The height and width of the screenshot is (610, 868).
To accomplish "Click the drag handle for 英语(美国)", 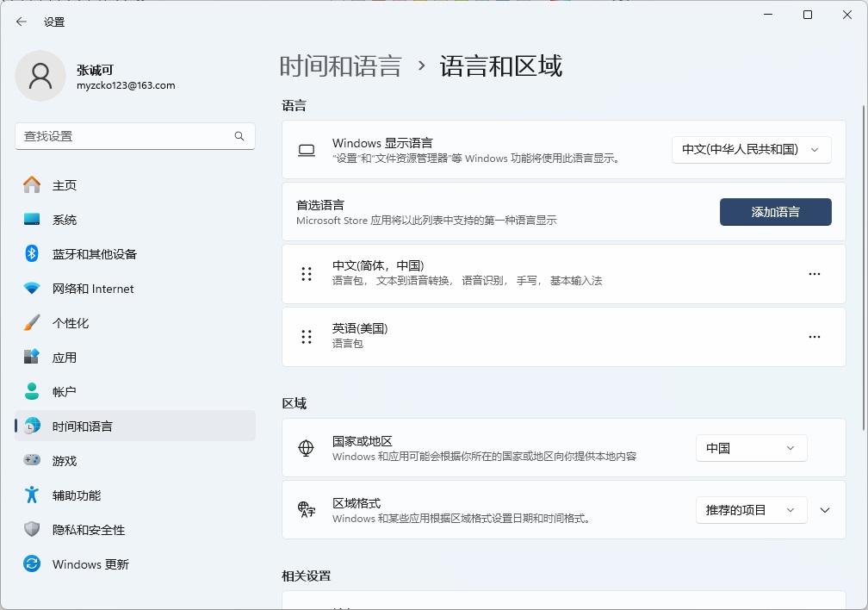I will coord(307,337).
